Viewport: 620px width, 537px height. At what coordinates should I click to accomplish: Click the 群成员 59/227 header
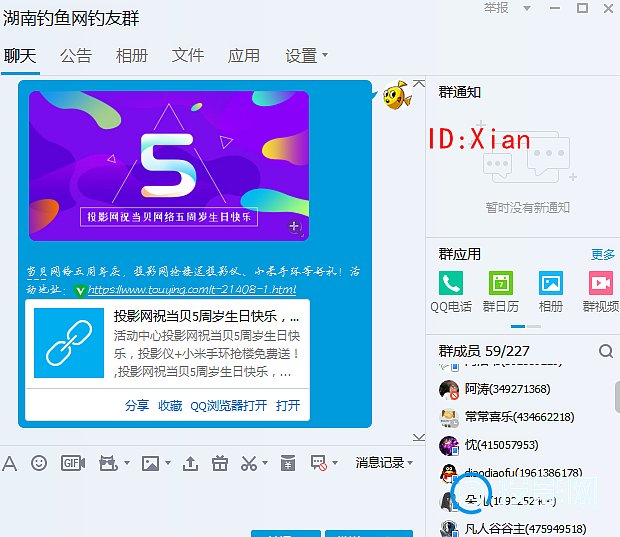click(x=484, y=351)
